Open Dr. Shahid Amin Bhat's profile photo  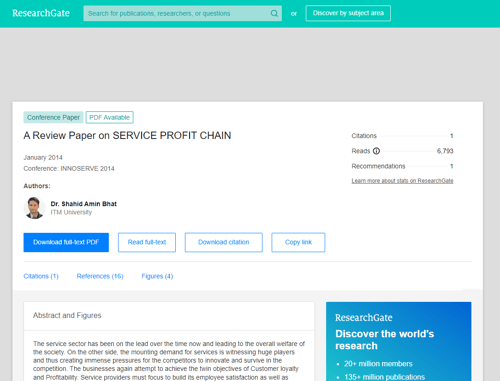(34, 208)
